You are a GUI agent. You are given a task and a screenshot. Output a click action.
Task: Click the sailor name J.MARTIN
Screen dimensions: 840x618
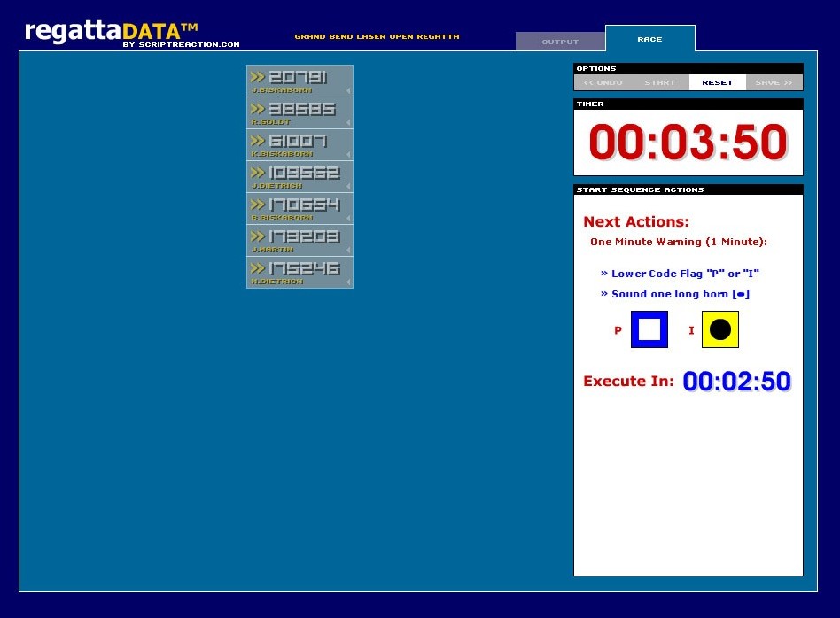(x=273, y=250)
